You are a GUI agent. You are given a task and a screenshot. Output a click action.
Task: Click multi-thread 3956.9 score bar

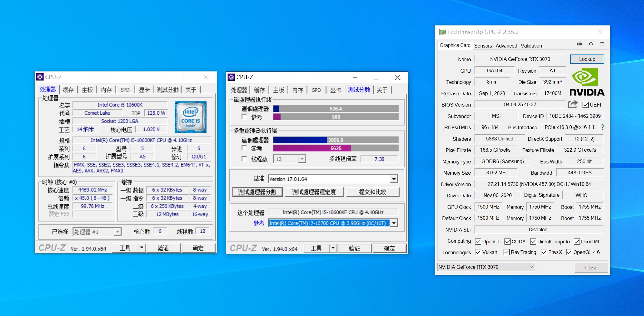pyautogui.click(x=336, y=140)
